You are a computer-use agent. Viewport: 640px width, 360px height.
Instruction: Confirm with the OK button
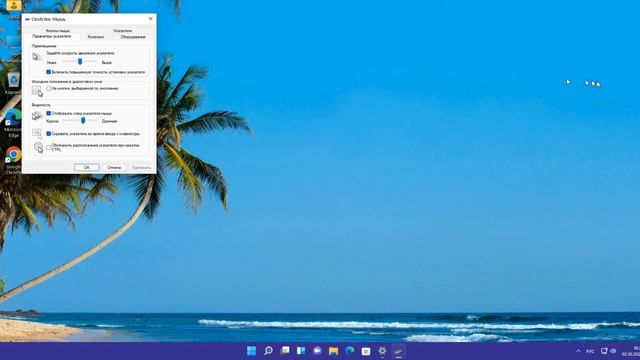(87, 167)
